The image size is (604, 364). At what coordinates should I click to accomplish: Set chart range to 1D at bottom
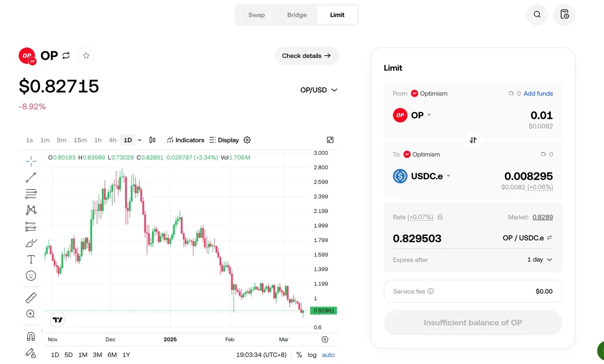(x=55, y=355)
